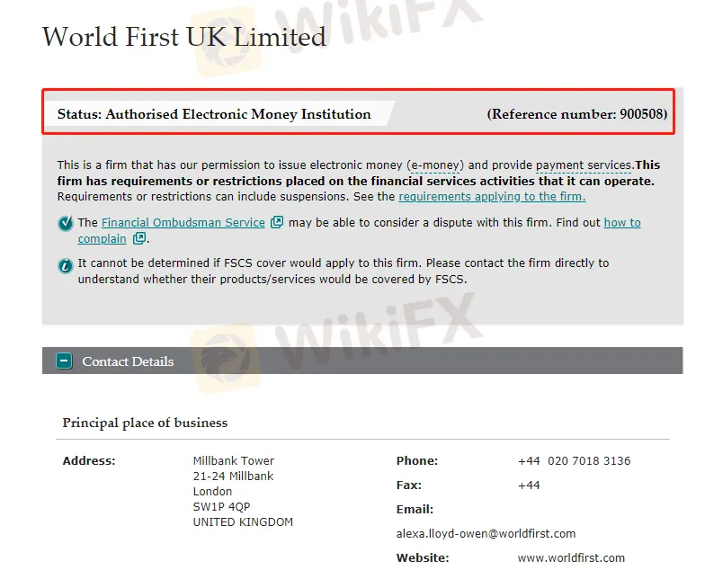Click external-link icon after Financial Ombudsman Service

pos(277,222)
